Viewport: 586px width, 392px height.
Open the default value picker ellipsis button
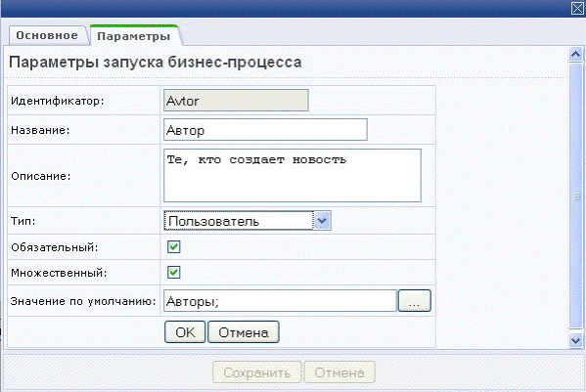pos(415,301)
